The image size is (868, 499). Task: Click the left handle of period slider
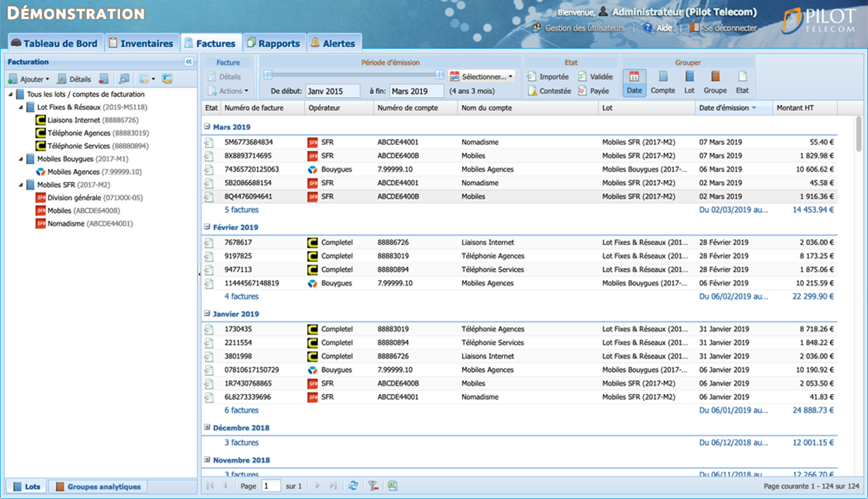(x=268, y=75)
